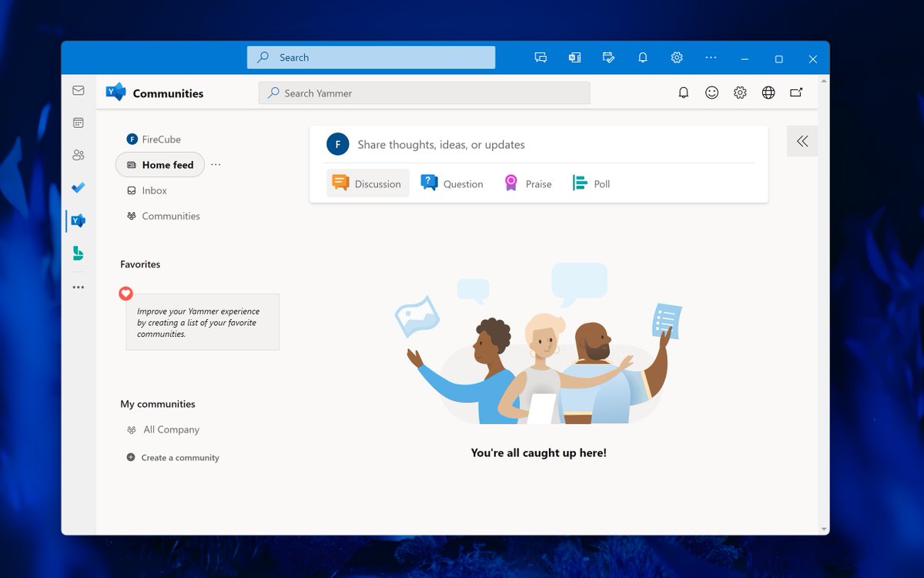Click the globe network icon
This screenshot has height=578, width=924.
click(x=768, y=92)
